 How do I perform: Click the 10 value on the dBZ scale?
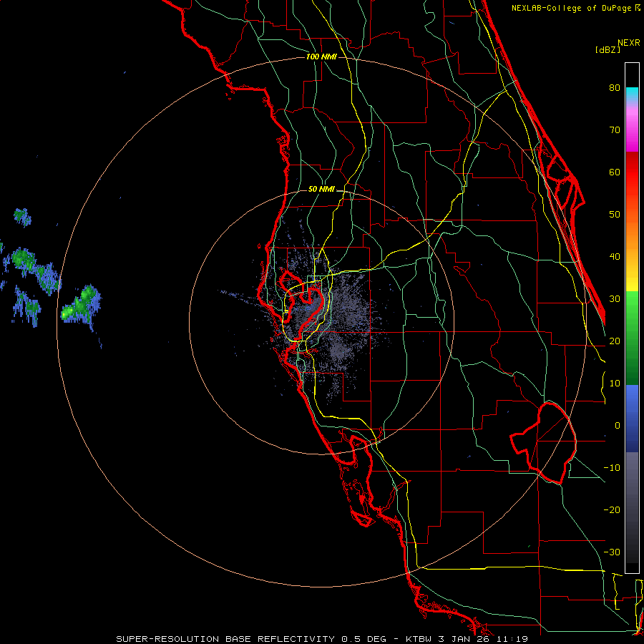click(x=615, y=384)
